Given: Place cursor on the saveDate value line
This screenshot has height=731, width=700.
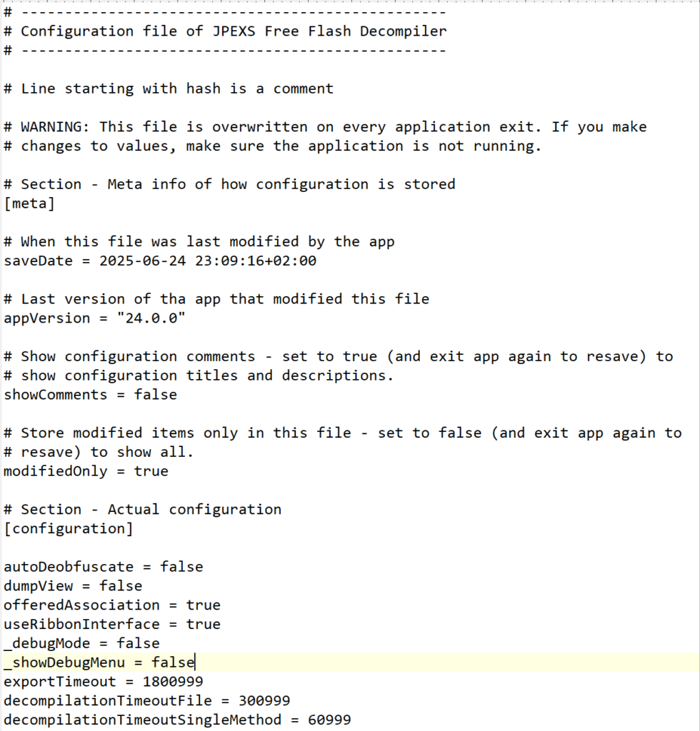Looking at the screenshot, I should pyautogui.click(x=160, y=261).
